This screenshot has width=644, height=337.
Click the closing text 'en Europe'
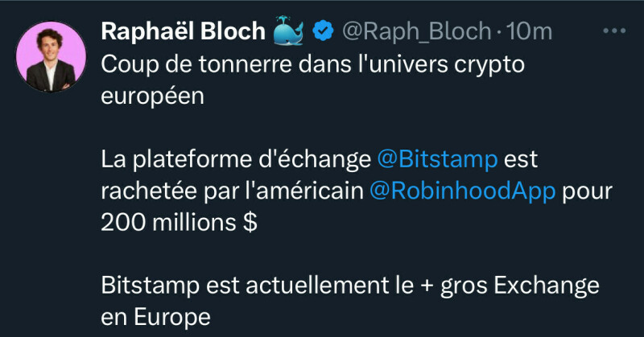coord(155,317)
